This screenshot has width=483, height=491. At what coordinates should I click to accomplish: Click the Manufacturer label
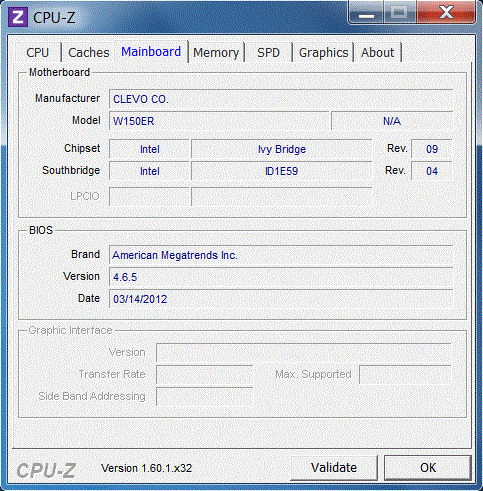pos(67,98)
